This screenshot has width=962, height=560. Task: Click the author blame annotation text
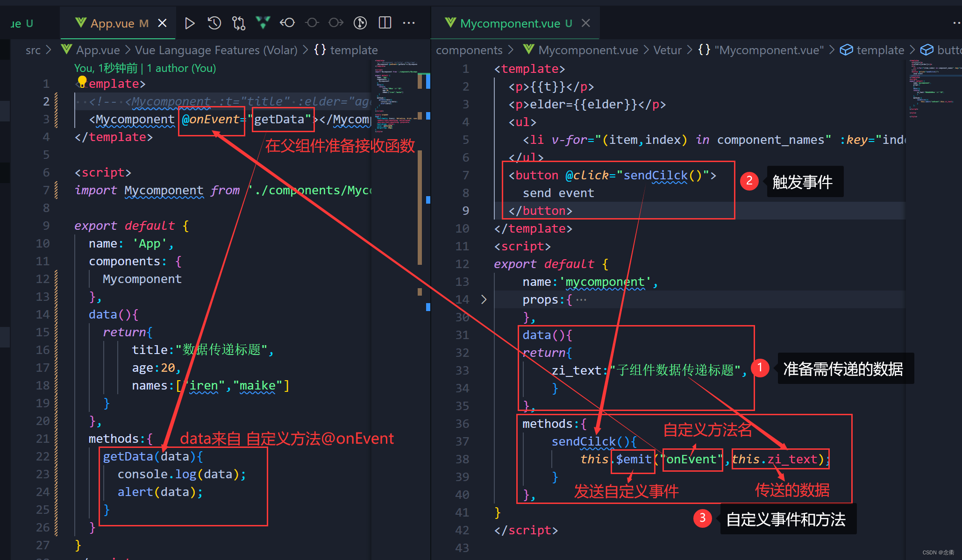pos(145,68)
